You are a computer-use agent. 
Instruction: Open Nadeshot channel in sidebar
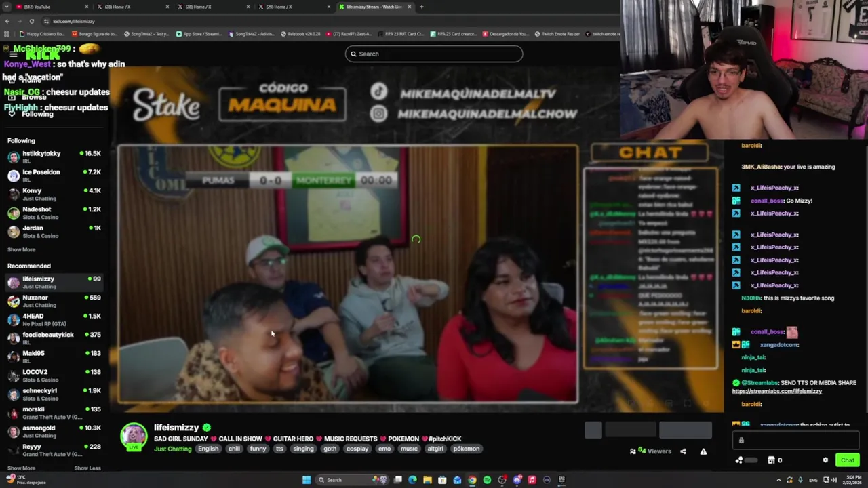tap(54, 213)
